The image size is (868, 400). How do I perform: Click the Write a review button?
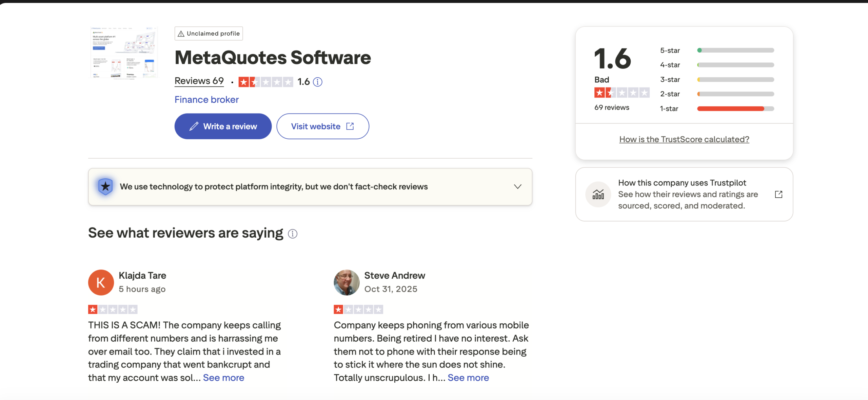coord(223,126)
